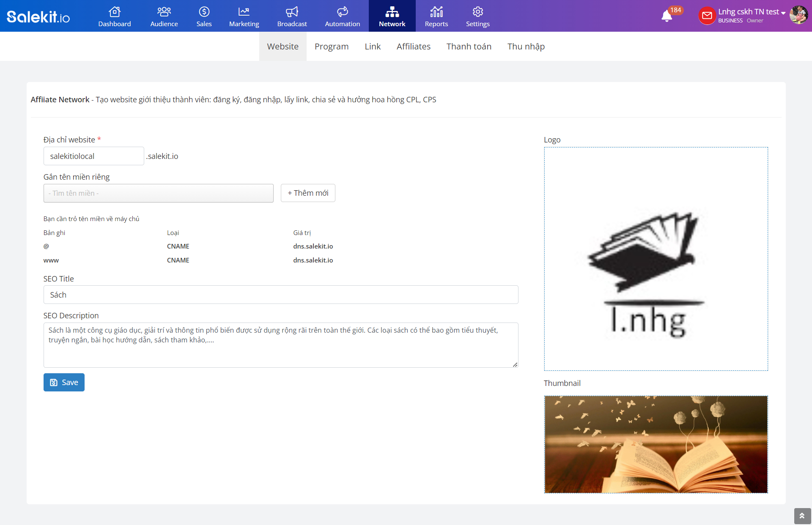Switch to the Link tab
Viewport: 812px width, 525px height.
(373, 46)
